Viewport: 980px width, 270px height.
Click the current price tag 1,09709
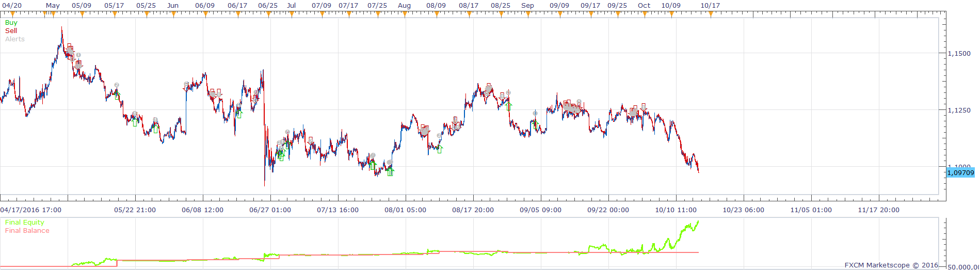(x=960, y=173)
